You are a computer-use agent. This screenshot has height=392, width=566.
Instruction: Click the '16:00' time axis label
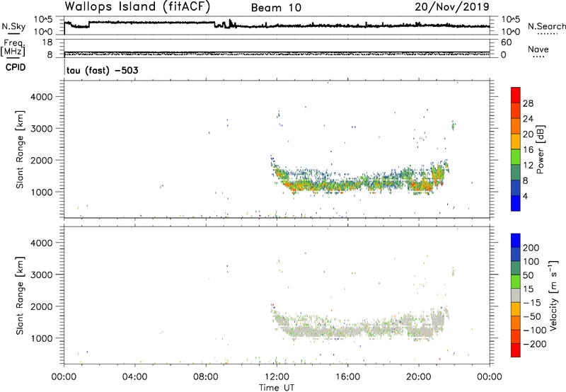[347, 377]
